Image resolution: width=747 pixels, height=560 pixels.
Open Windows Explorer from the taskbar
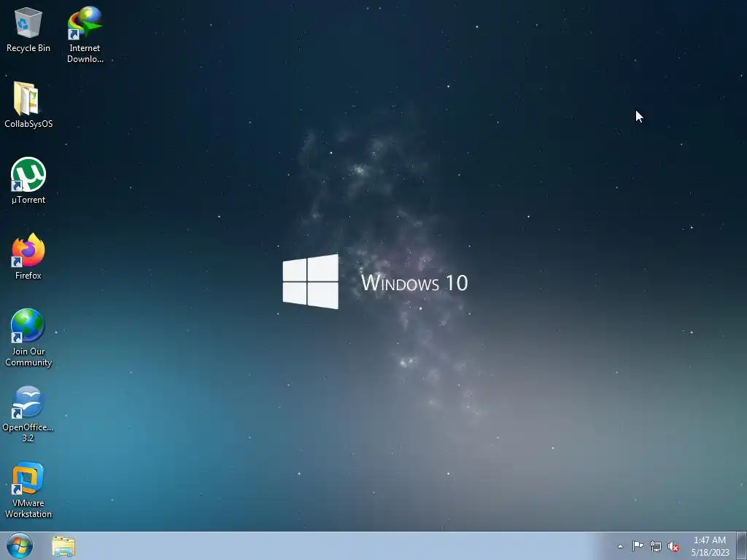pos(63,546)
